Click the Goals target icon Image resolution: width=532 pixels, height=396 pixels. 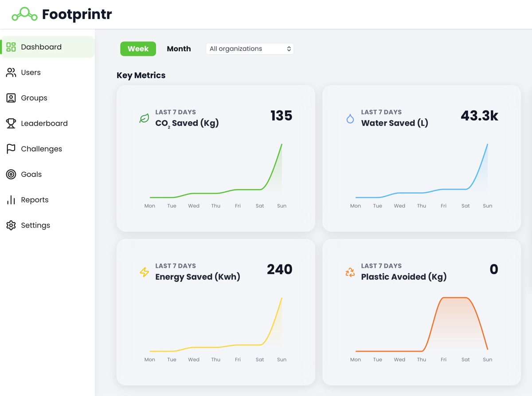coord(11,174)
